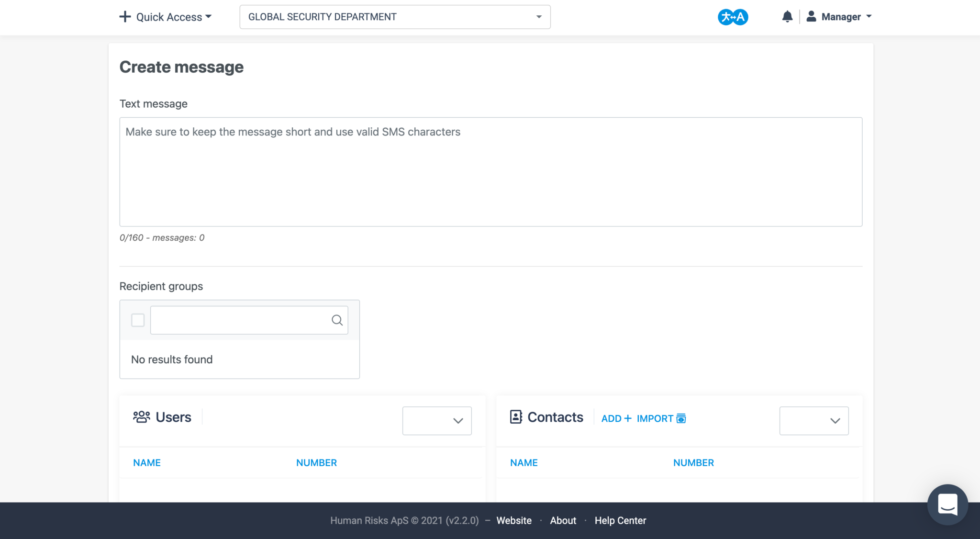This screenshot has width=980, height=539.
Task: Click into the text message box
Action: tap(490, 172)
